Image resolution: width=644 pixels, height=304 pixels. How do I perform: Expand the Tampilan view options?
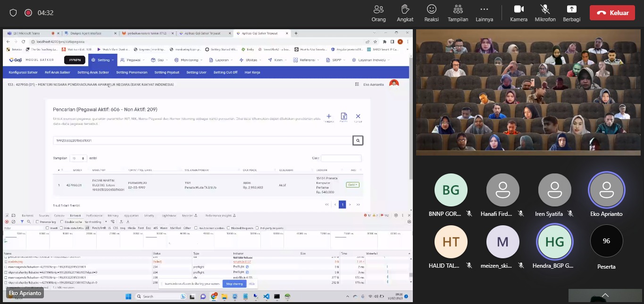coord(458,13)
